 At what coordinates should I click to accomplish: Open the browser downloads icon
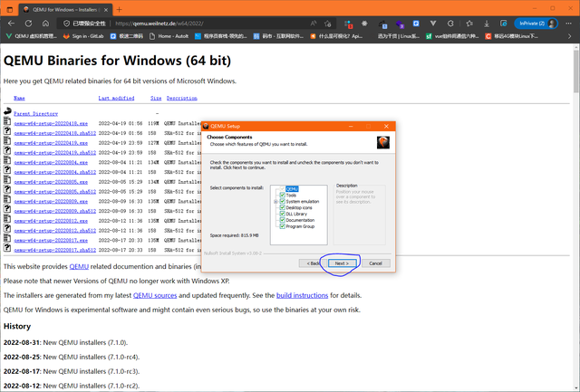[x=487, y=24]
